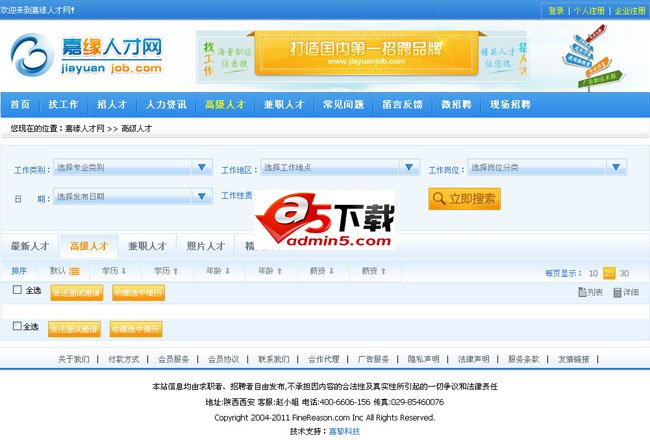Open 服务条款 footer link
The height and width of the screenshot is (440, 650).
524,359
